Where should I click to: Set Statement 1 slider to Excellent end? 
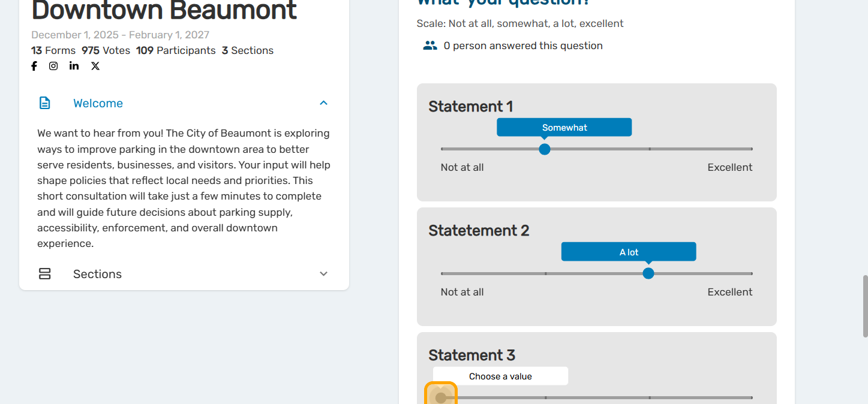point(752,149)
